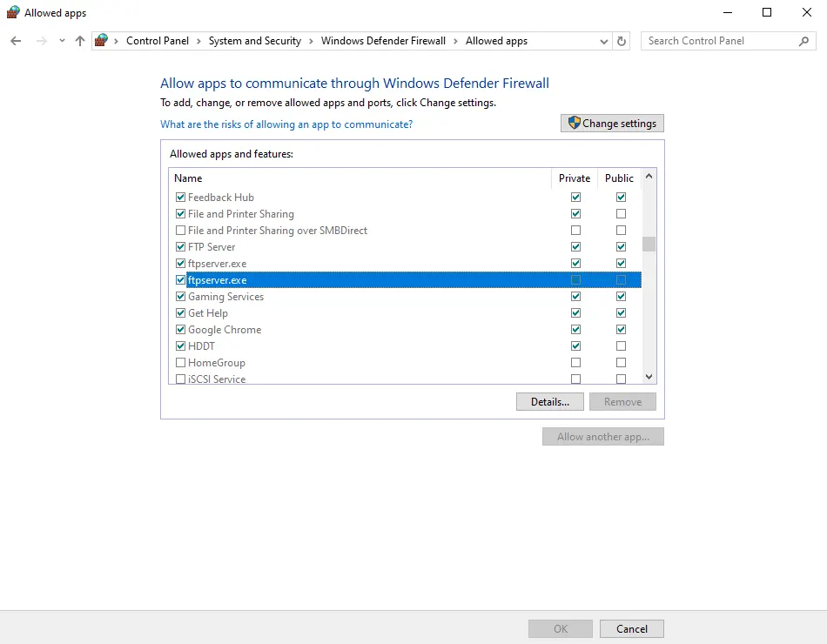827x644 pixels.
Task: Select the File and Printer Sharing row name
Action: point(241,213)
